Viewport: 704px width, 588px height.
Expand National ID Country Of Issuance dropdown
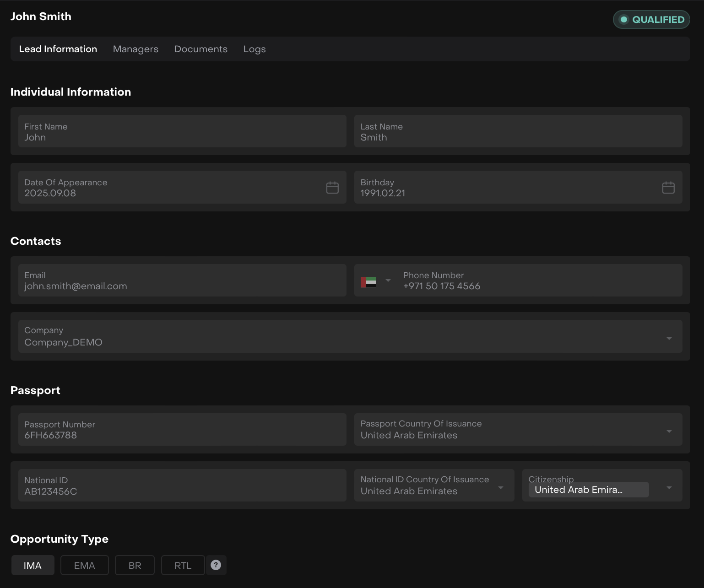501,488
